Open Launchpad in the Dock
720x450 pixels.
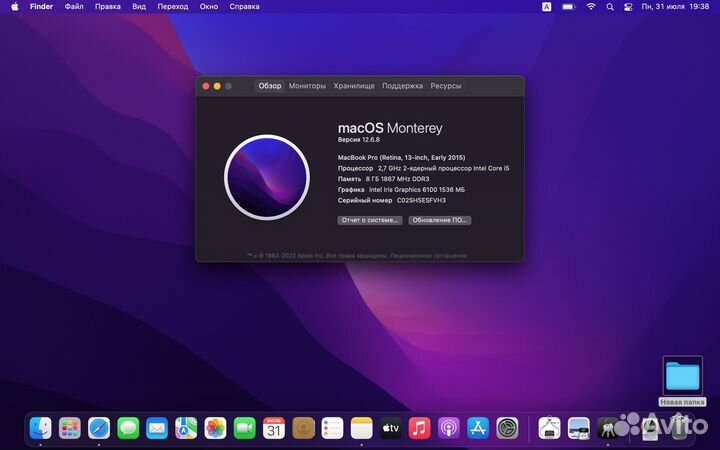click(x=70, y=428)
